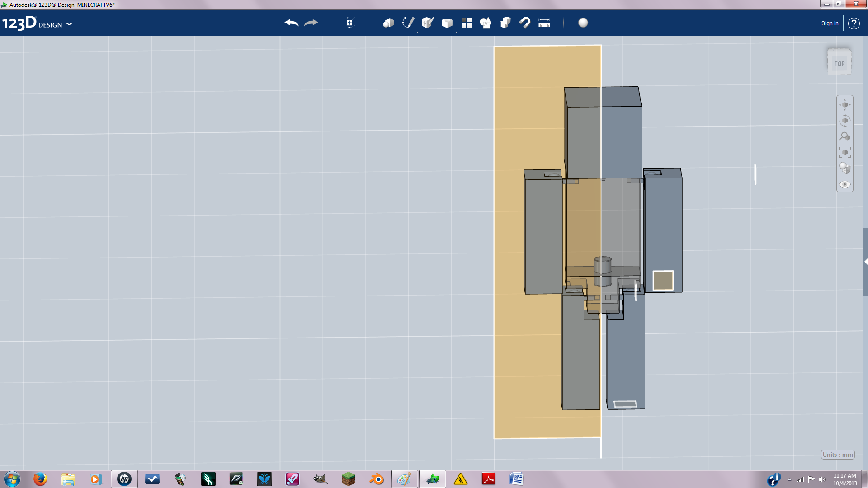The width and height of the screenshot is (868, 488).
Task: Select the Orbit navigation tool
Action: [845, 121]
